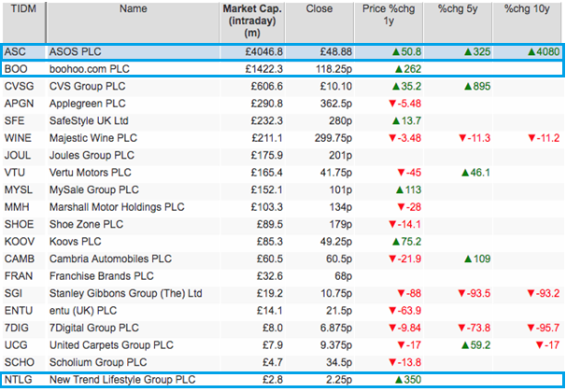
Task: Select the ▲46.1 five-year change value
Action: 475,173
